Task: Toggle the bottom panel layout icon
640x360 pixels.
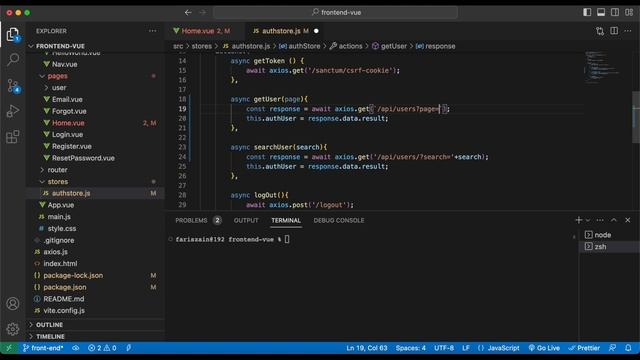Action: (x=601, y=12)
